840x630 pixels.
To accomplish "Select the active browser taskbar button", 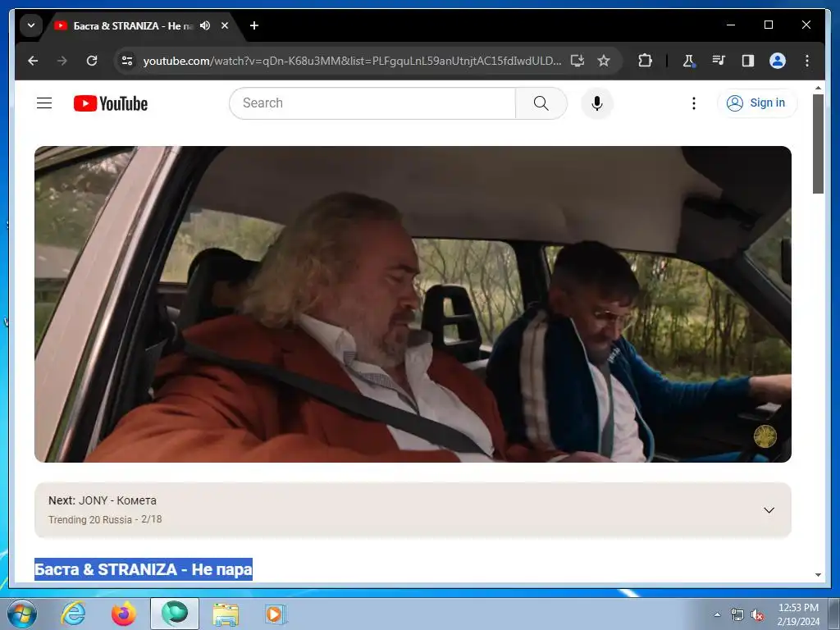I will 175,614.
